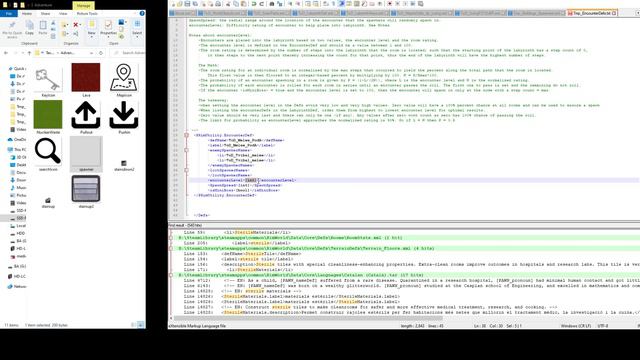Click Save macro icon in Notepad++

[x=420, y=4]
